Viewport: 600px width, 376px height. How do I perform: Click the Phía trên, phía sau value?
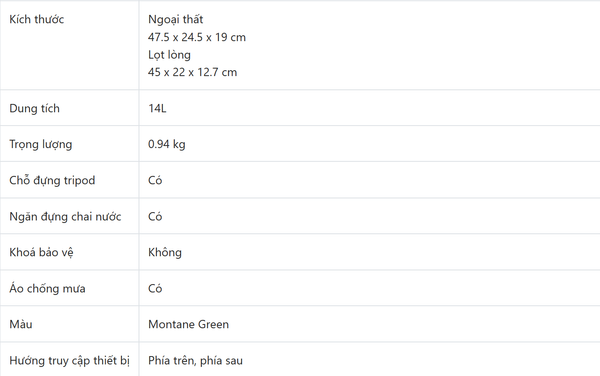(x=195, y=360)
